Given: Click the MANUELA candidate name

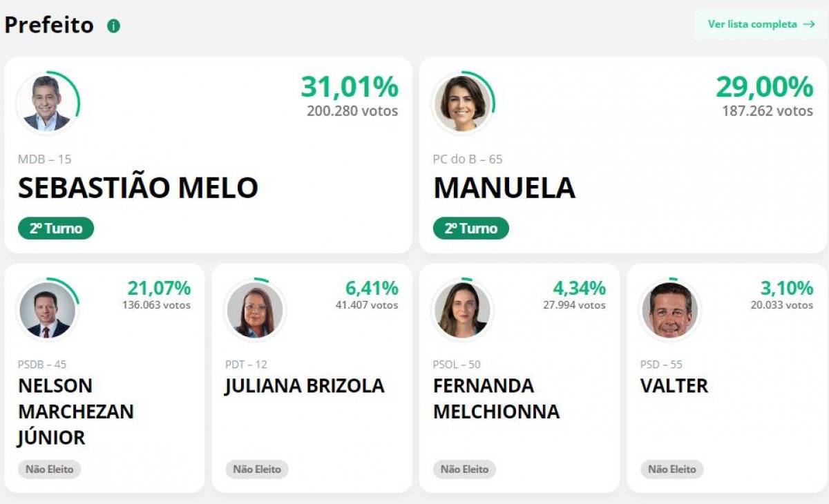Looking at the screenshot, I should pos(504,188).
